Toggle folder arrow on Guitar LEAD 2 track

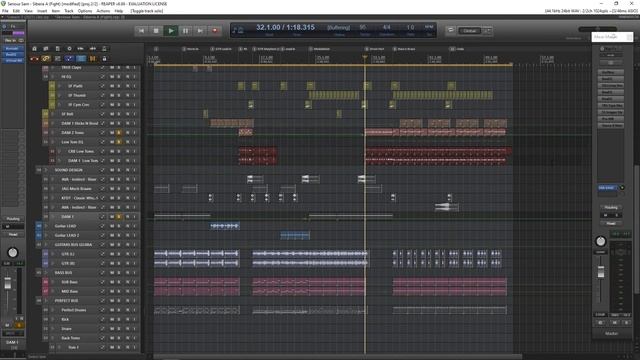tap(46, 236)
